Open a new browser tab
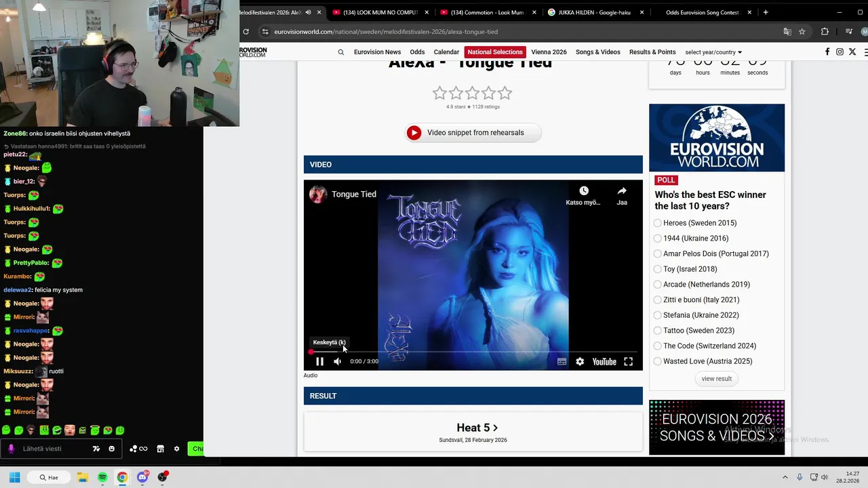Viewport: 868px width, 488px height. 766,12
